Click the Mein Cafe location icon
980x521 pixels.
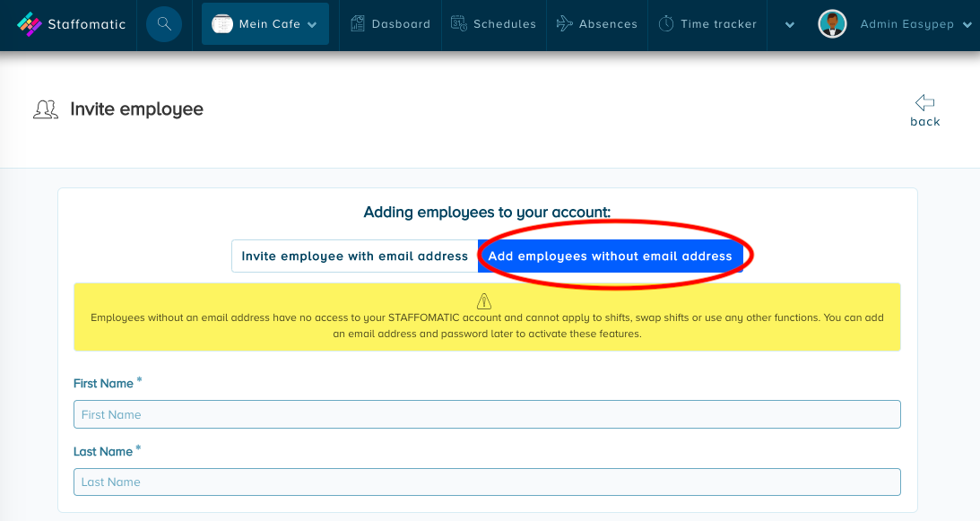[x=221, y=24]
